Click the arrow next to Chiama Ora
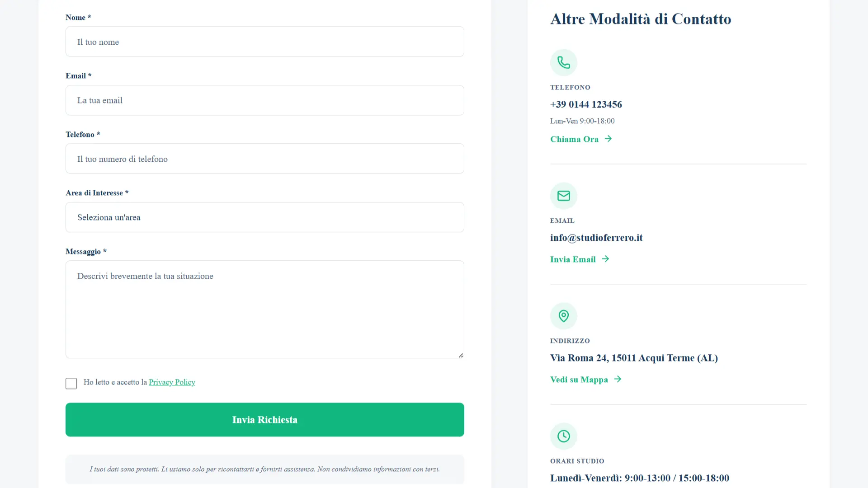This screenshot has height=488, width=868. (x=608, y=139)
